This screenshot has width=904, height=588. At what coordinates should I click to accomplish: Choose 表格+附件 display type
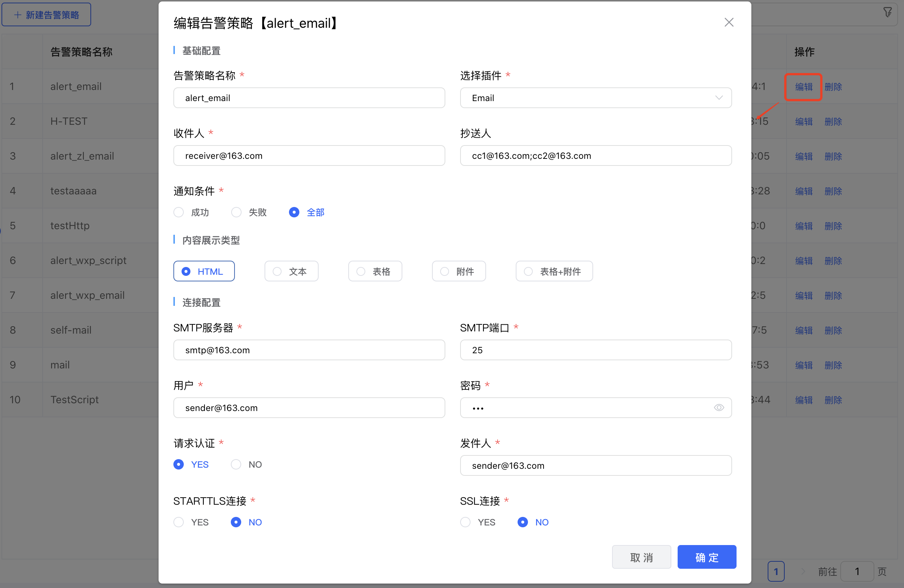[x=554, y=271]
